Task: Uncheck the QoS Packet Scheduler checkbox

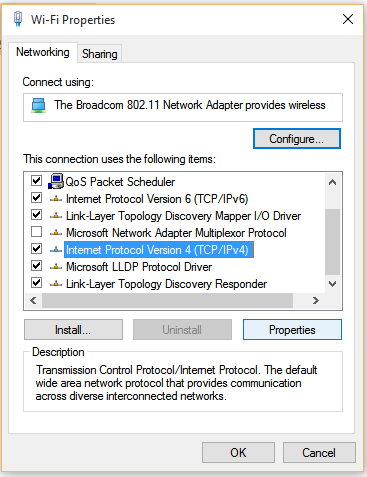Action: pyautogui.click(x=36, y=181)
